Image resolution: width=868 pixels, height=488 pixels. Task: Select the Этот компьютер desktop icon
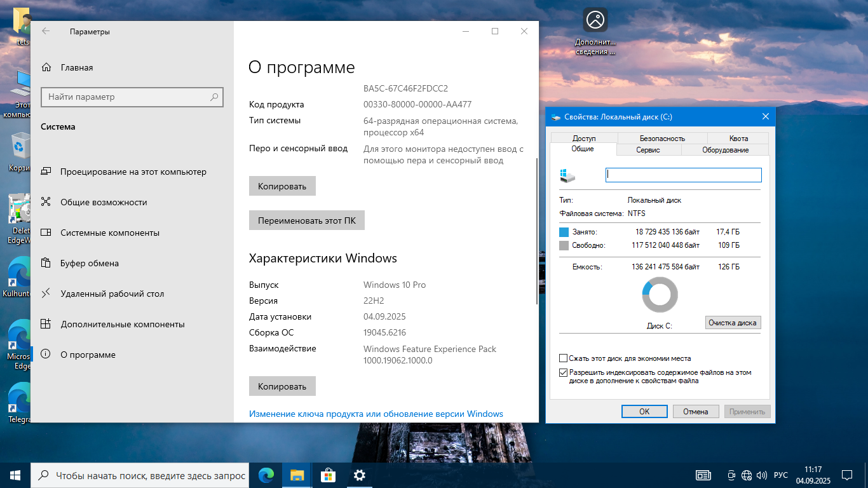pyautogui.click(x=19, y=94)
